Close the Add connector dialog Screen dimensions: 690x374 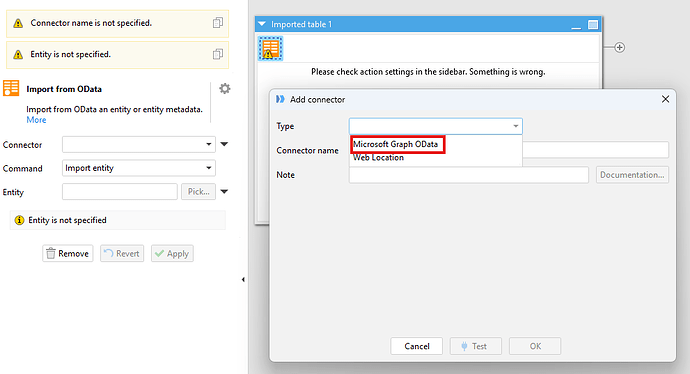665,99
